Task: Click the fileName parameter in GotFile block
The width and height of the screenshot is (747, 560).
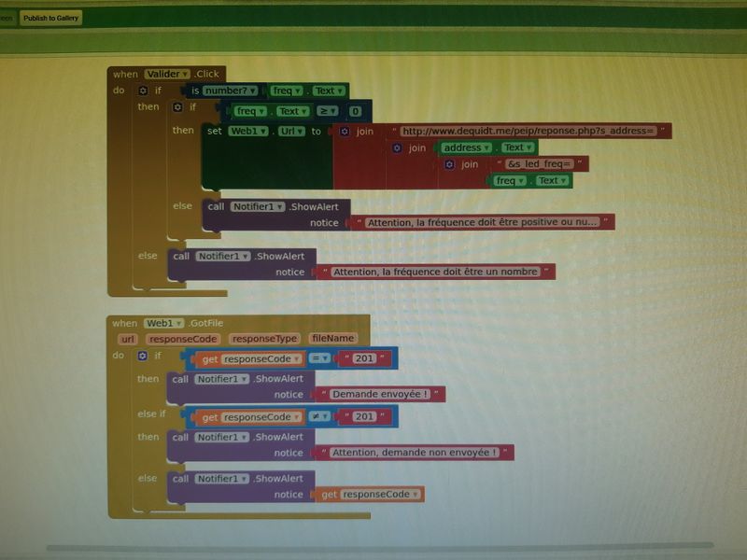Action: click(x=333, y=339)
